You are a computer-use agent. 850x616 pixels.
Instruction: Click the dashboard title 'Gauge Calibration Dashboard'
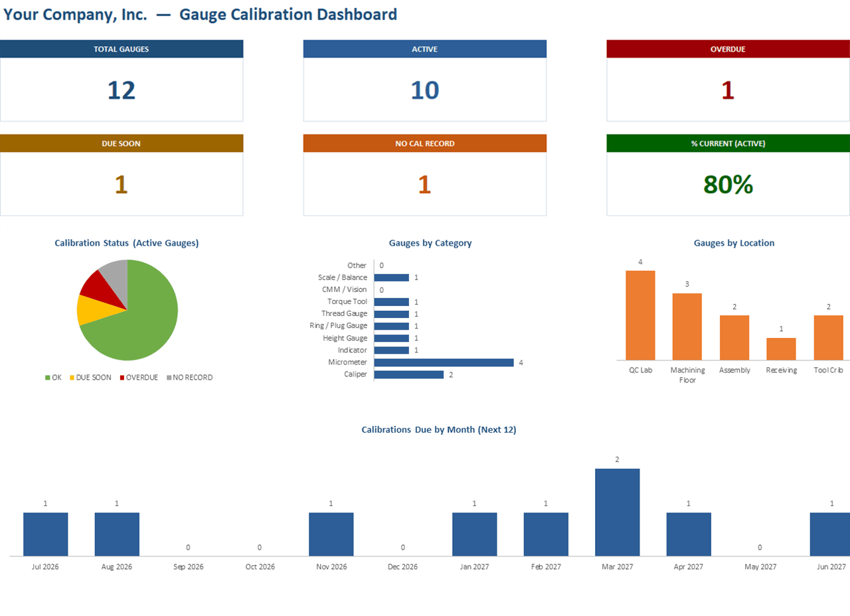(288, 14)
